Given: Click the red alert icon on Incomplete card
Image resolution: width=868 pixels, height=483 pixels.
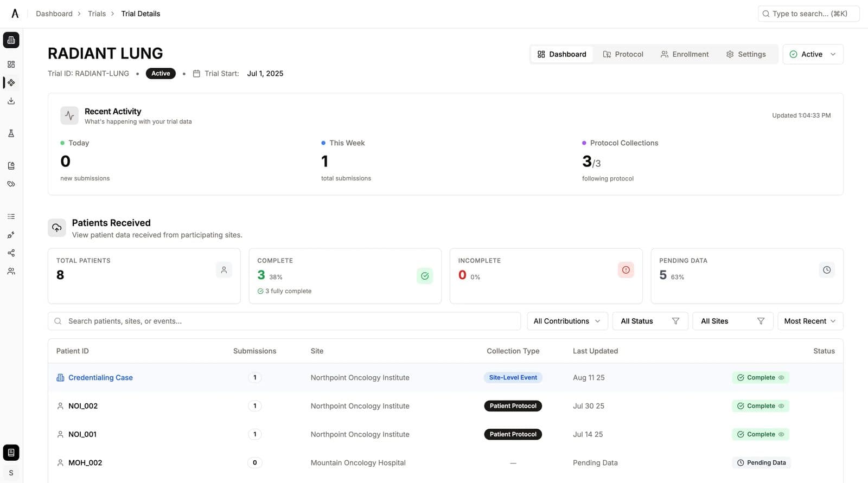Looking at the screenshot, I should tap(626, 270).
